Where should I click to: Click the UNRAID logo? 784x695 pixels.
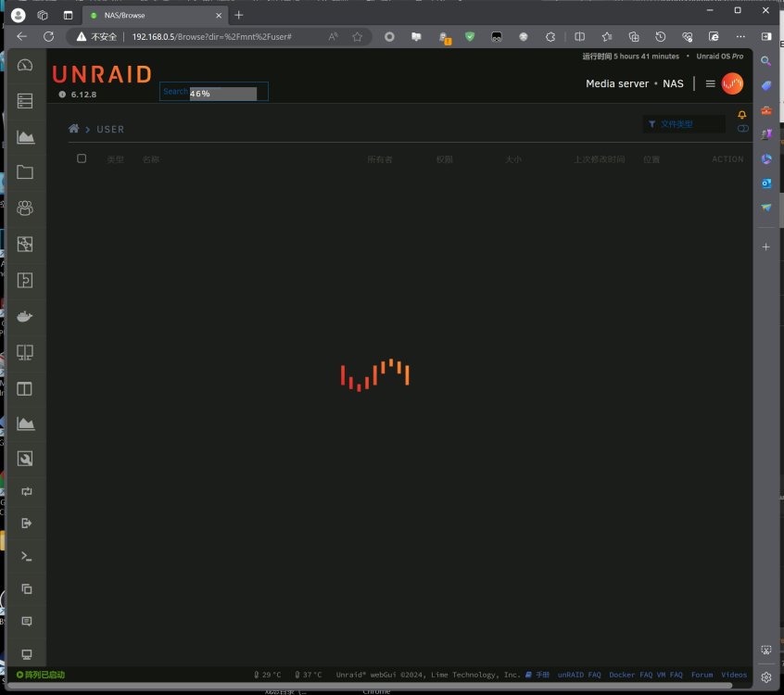(x=102, y=74)
